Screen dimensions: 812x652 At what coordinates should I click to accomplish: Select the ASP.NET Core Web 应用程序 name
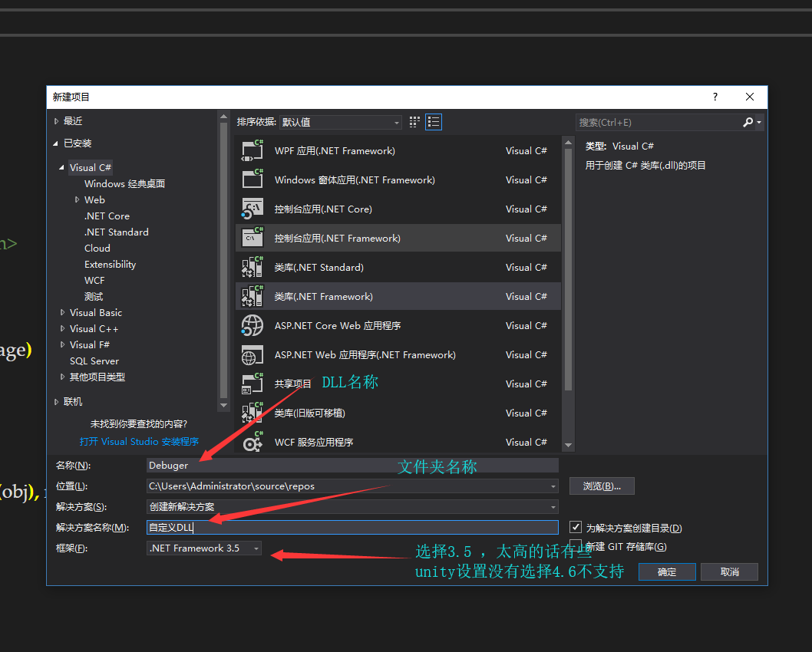[338, 325]
